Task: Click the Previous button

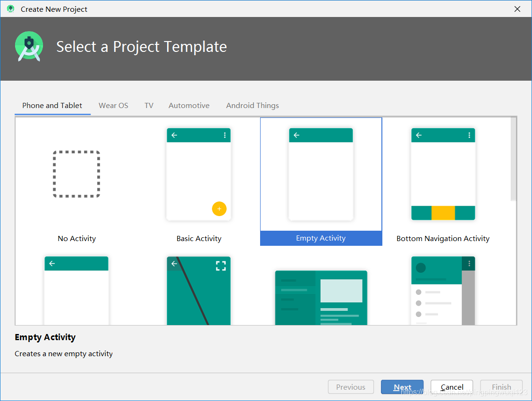Action: 351,387
